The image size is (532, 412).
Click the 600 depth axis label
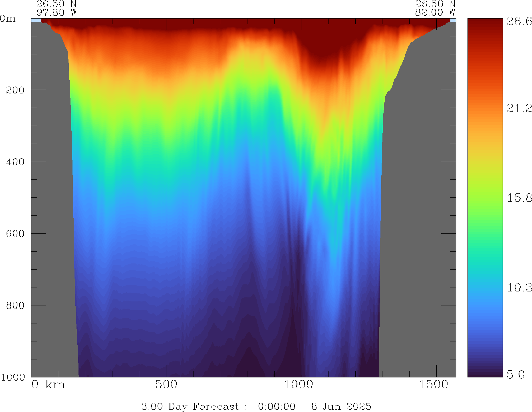pos(15,234)
